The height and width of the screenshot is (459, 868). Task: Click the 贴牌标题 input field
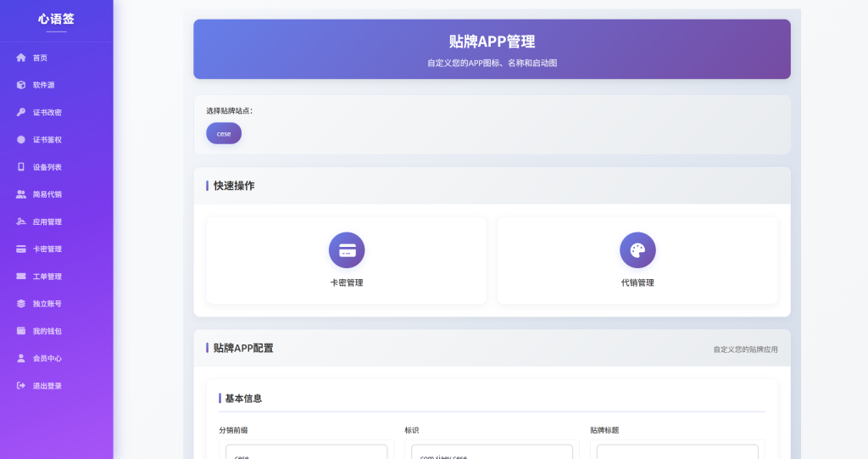pos(677,452)
